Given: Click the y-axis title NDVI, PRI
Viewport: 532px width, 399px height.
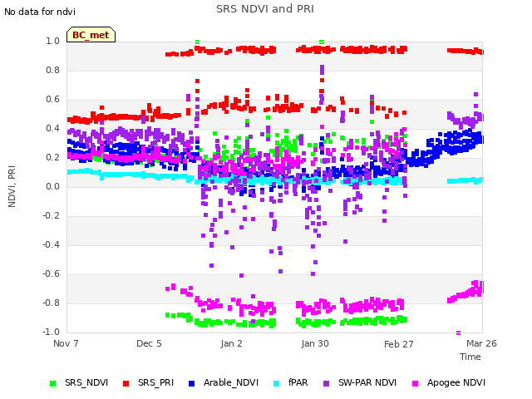Looking at the screenshot, I should (x=12, y=186).
